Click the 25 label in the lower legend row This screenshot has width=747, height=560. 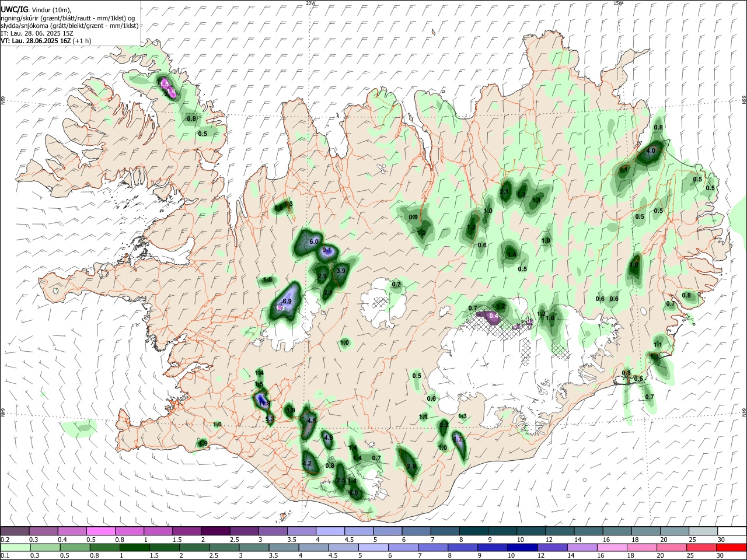(x=690, y=556)
